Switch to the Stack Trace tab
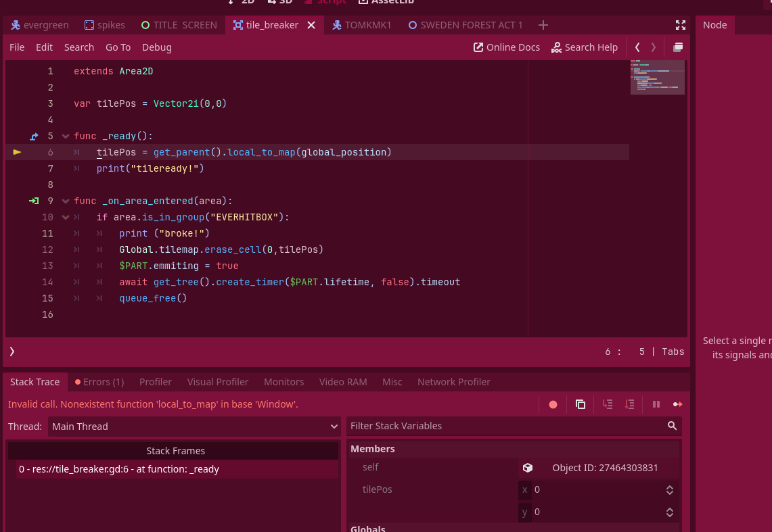 pyautogui.click(x=35, y=382)
